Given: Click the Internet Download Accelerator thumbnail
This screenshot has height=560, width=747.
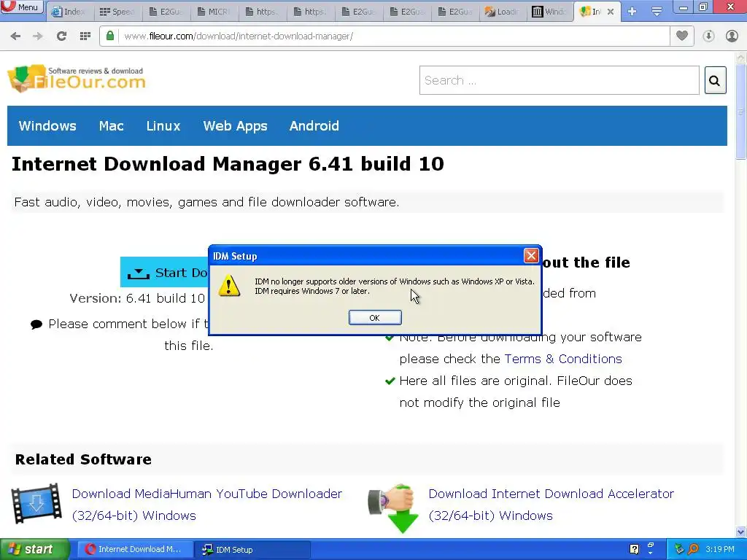Looking at the screenshot, I should (x=393, y=508).
